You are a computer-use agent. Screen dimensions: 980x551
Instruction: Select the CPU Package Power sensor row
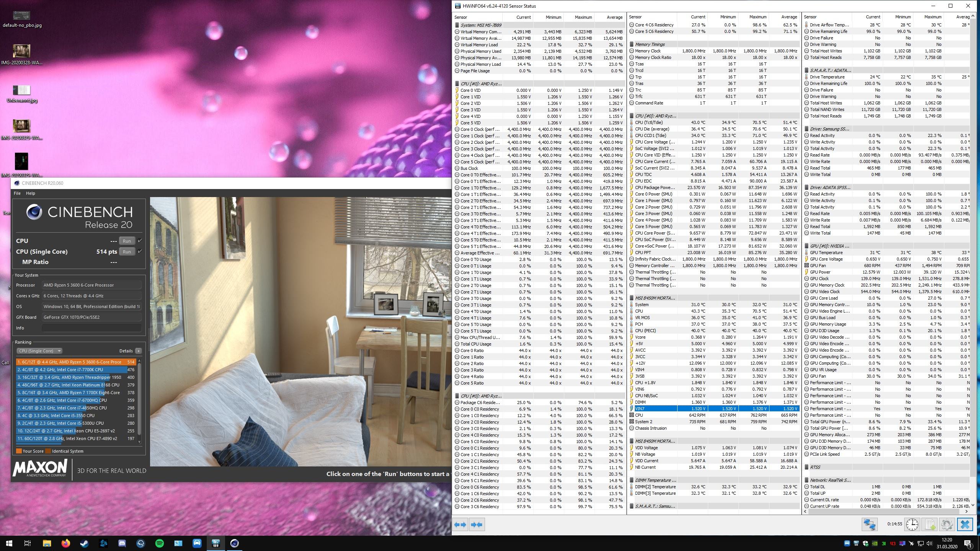(x=714, y=187)
